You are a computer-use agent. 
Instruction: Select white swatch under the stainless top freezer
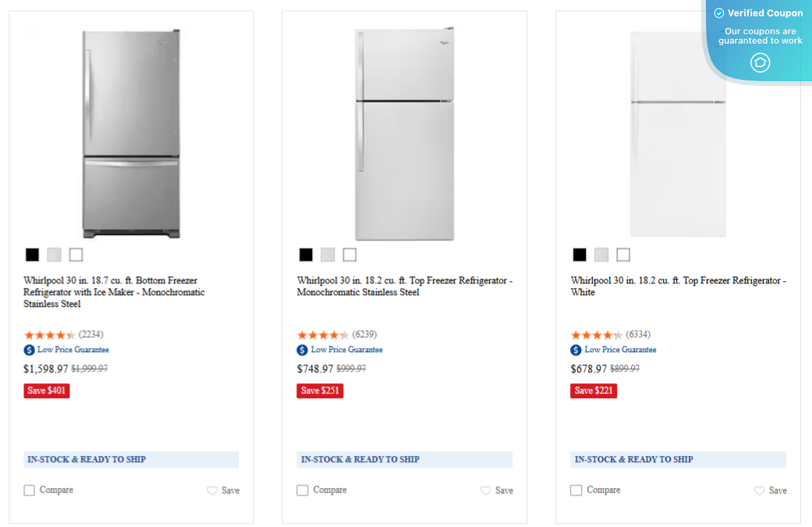(349, 254)
